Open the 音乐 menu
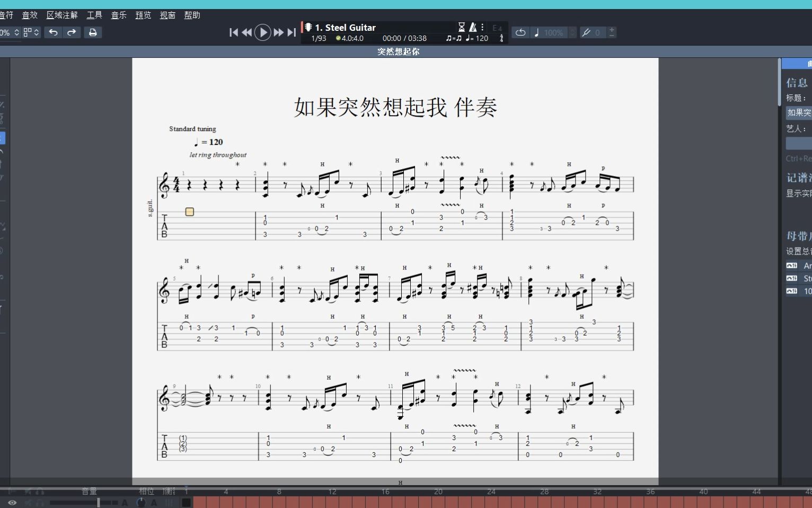The height and width of the screenshot is (508, 812). tap(119, 15)
